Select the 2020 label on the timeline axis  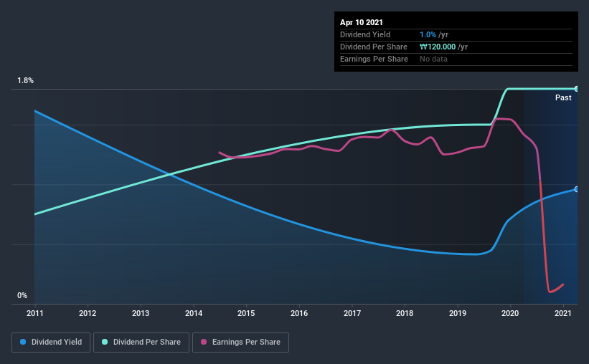coord(510,313)
